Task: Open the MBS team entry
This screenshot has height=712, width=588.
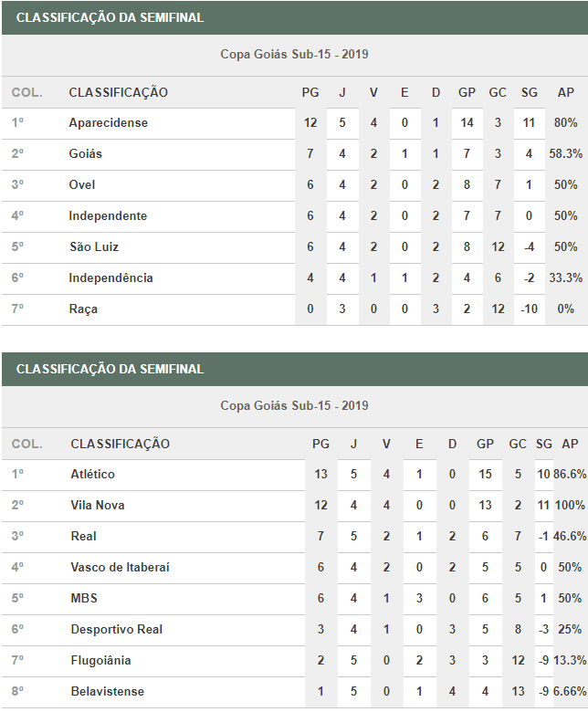Action: pos(84,599)
